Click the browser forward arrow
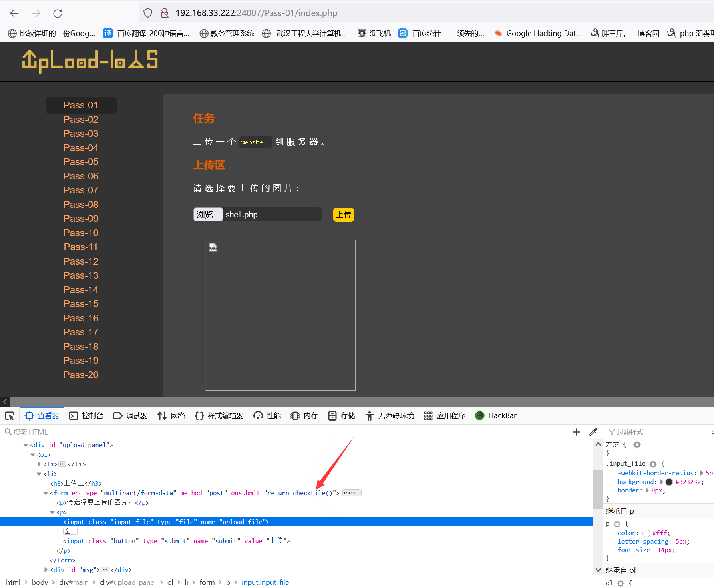This screenshot has height=588, width=714. (36, 13)
